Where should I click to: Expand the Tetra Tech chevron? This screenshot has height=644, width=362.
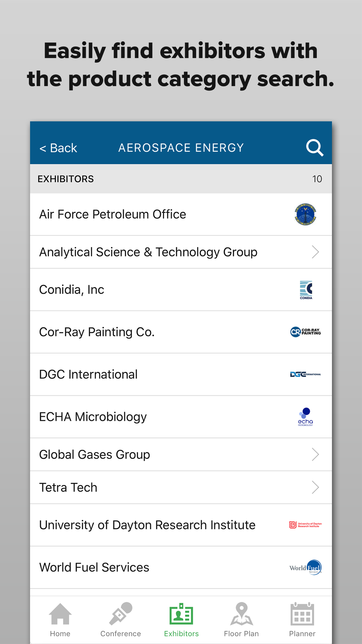click(x=315, y=488)
